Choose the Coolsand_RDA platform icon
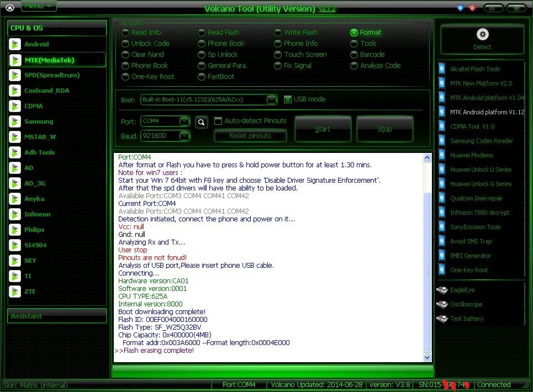 (x=14, y=91)
